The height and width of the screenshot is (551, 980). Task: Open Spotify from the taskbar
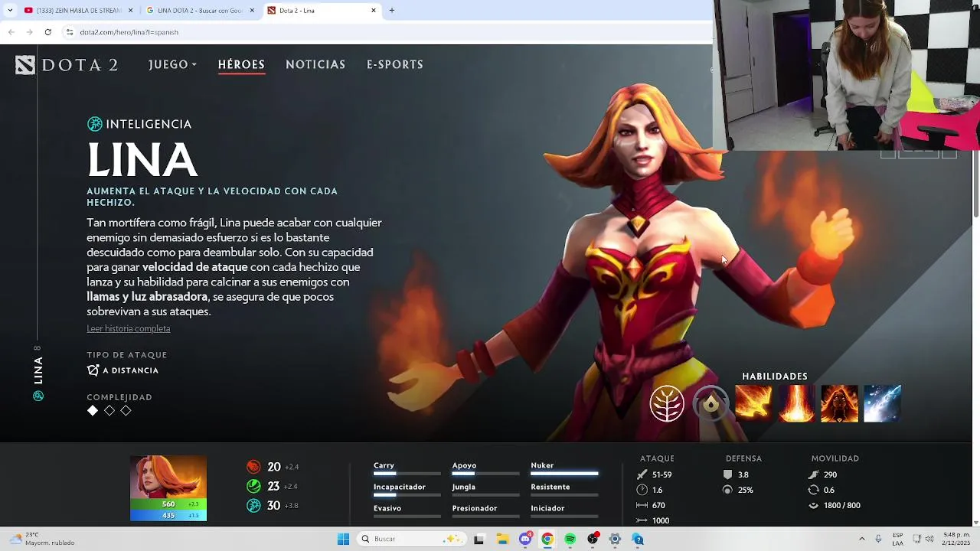tap(570, 539)
